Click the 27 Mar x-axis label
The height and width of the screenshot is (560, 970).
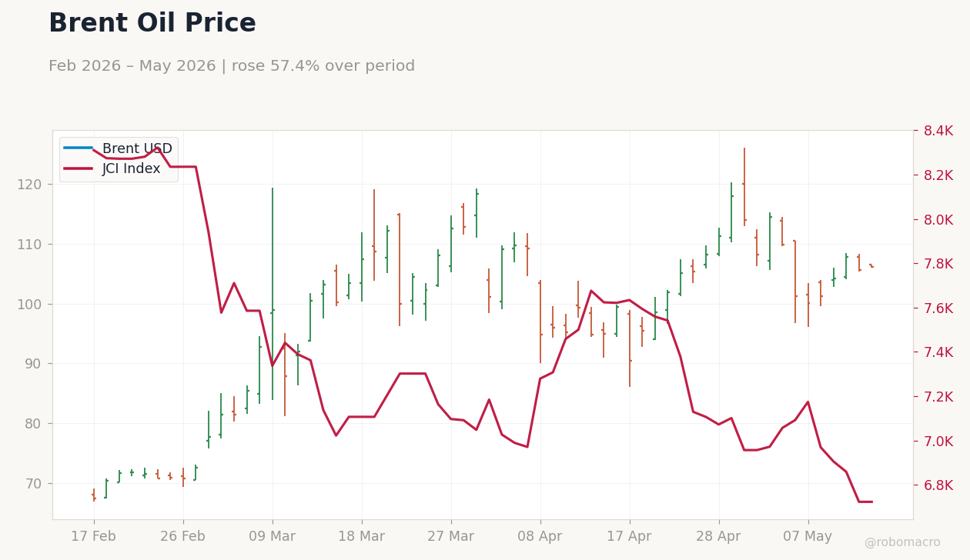pos(451,537)
